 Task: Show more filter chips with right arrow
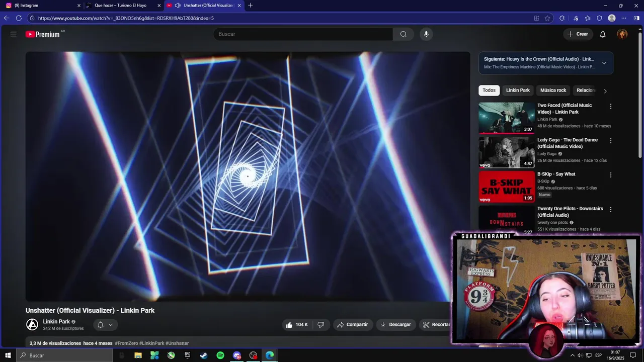pyautogui.click(x=605, y=91)
